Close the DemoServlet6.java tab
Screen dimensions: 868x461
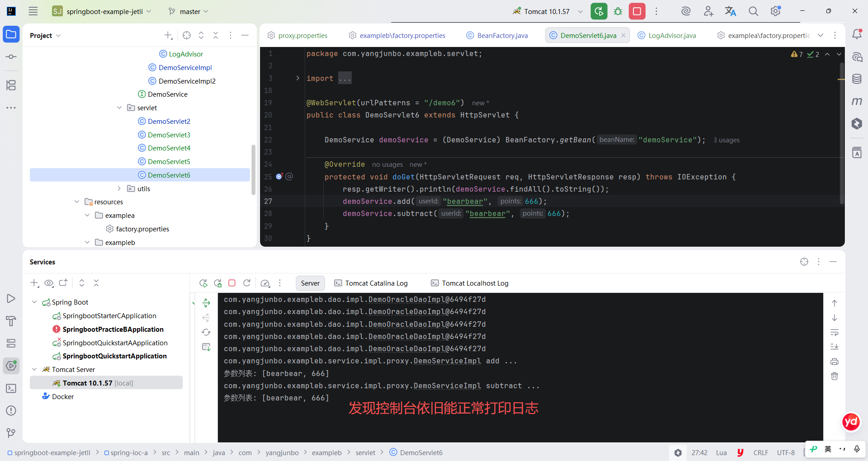[x=623, y=35]
